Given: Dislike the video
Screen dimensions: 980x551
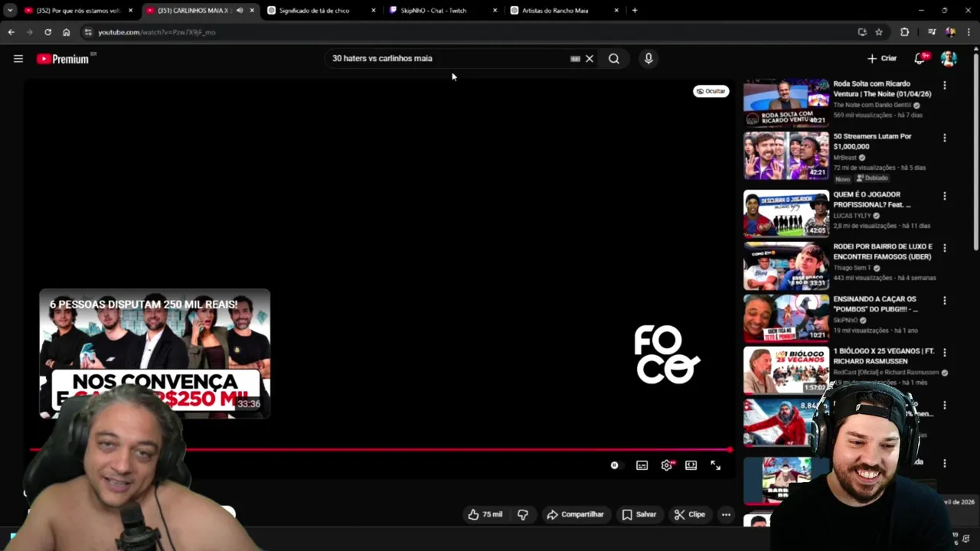Looking at the screenshot, I should tap(523, 514).
